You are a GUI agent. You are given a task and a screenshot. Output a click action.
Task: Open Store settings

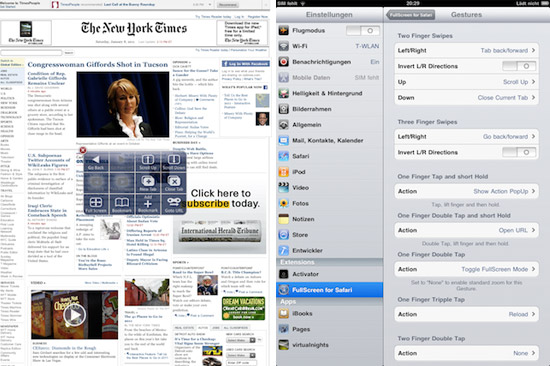pos(329,235)
